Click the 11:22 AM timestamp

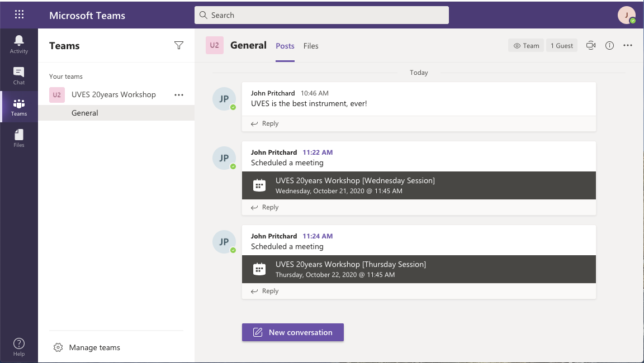[x=318, y=152]
